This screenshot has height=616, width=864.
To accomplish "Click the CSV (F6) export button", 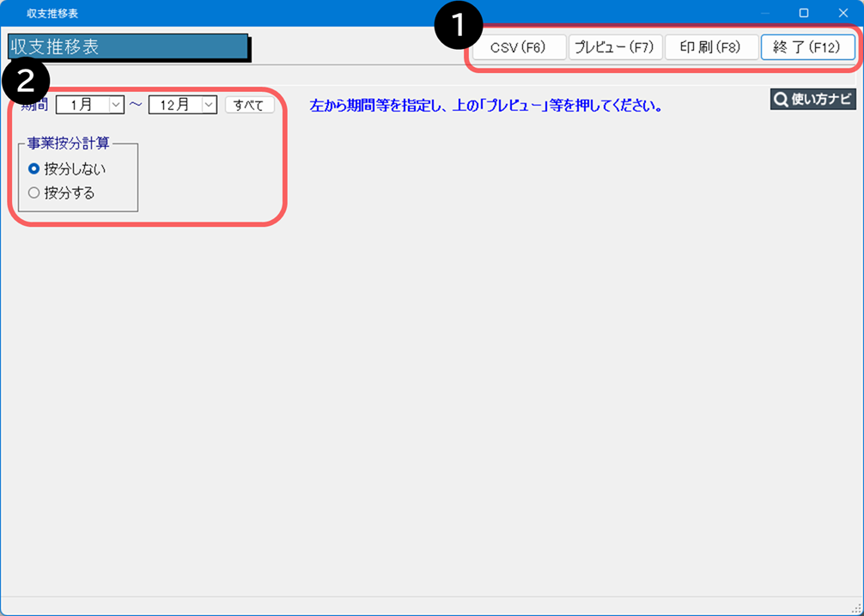I will [x=519, y=47].
